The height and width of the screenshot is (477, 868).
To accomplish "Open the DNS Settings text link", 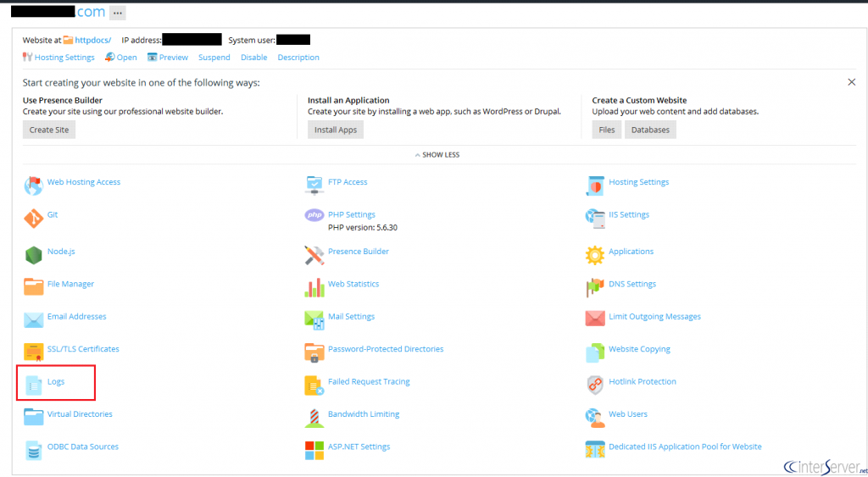I will pyautogui.click(x=632, y=285).
